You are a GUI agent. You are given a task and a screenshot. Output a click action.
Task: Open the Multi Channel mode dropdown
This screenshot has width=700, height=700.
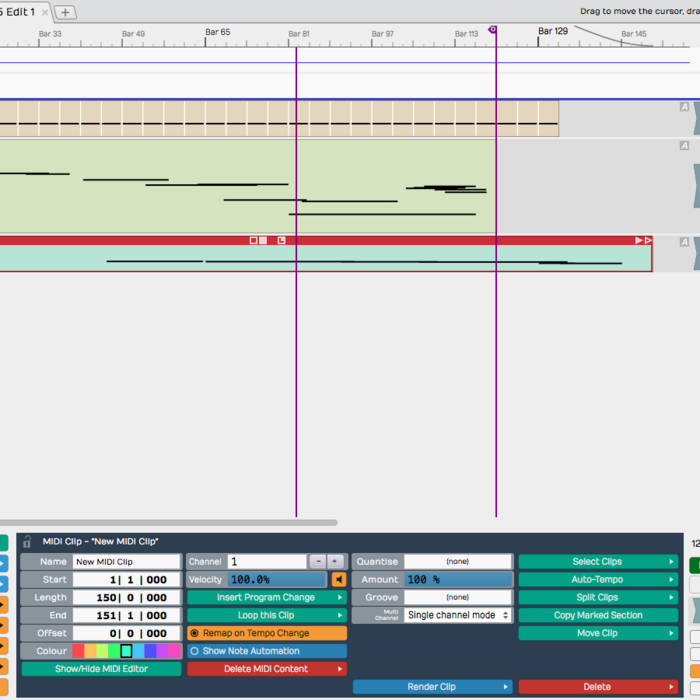tap(458, 616)
